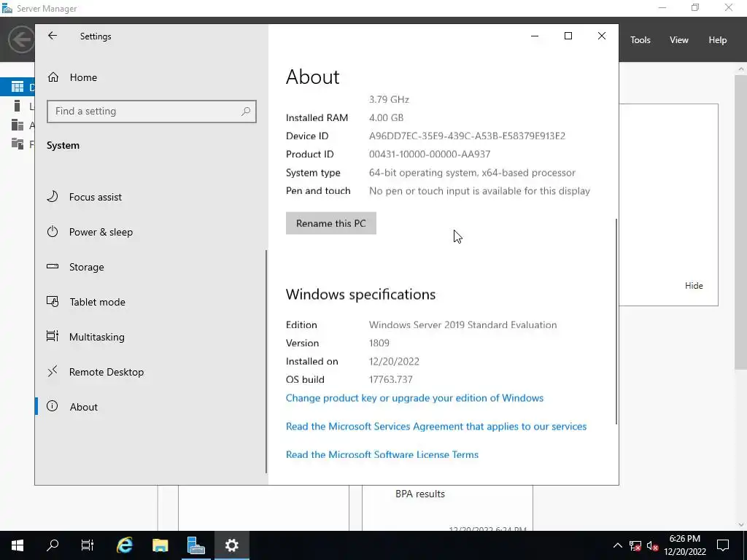Select Dashboard icon in Server Manager sidebar

coord(18,87)
